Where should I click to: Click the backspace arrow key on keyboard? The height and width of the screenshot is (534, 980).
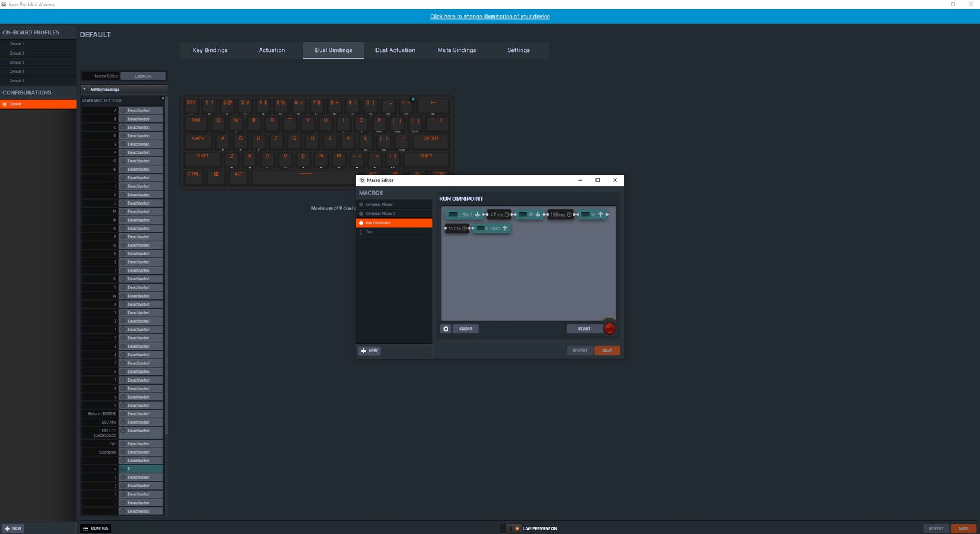[x=432, y=103]
